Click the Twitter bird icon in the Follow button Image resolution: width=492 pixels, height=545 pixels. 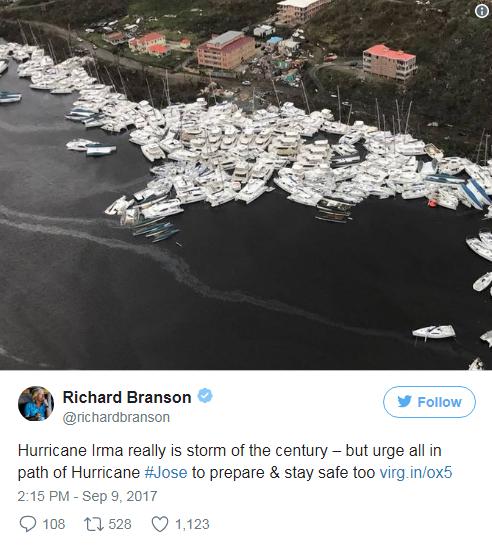(404, 402)
